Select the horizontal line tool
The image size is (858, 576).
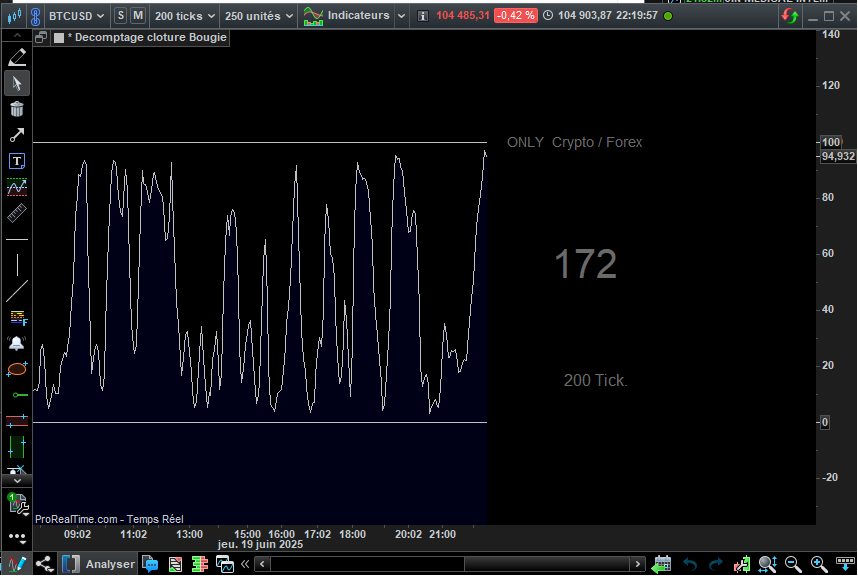pyautogui.click(x=17, y=240)
